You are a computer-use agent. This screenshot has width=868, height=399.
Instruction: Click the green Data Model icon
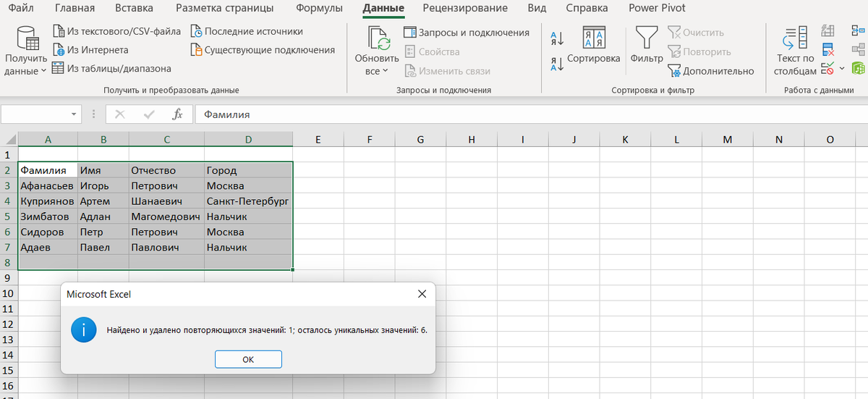pyautogui.click(x=859, y=69)
